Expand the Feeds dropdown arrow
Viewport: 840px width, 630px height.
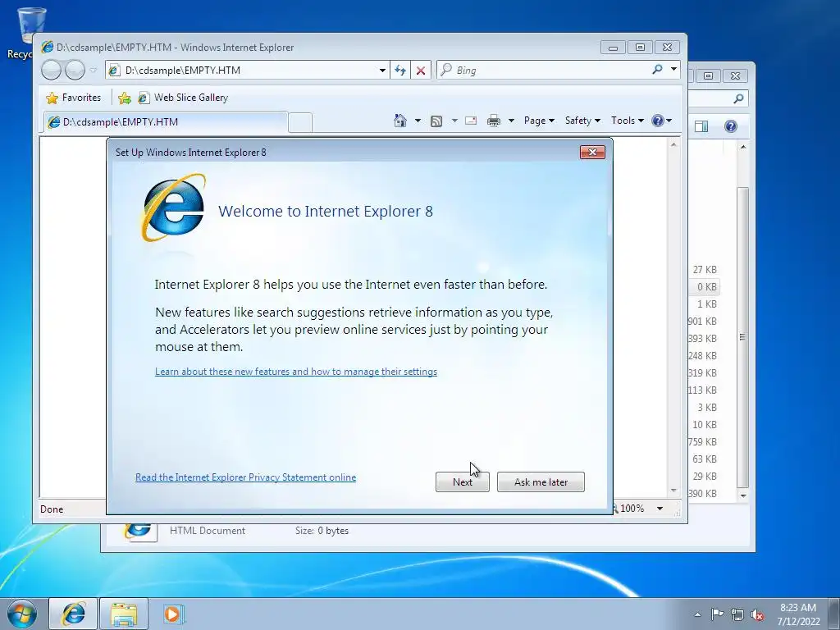454,121
